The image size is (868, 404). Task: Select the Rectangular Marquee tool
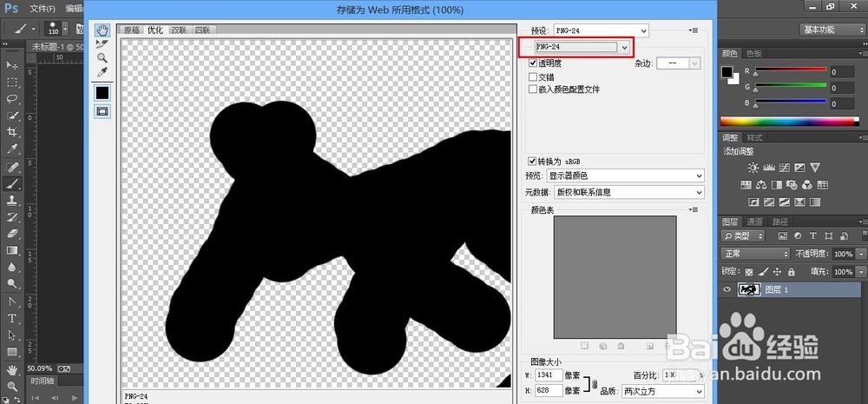pos(12,82)
